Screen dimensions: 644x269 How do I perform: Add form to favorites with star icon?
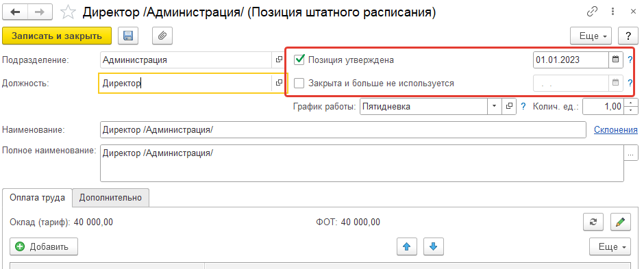[x=68, y=12]
